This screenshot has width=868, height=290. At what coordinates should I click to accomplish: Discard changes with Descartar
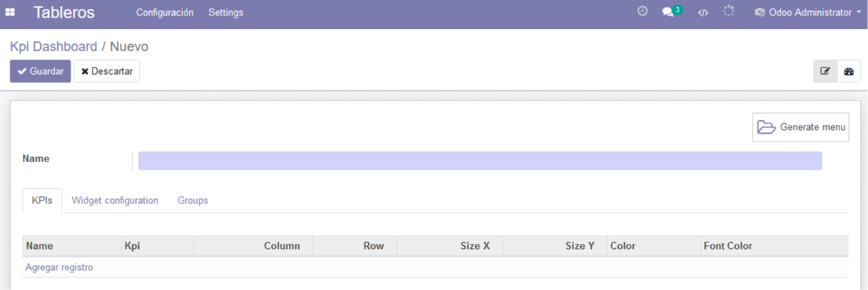pyautogui.click(x=107, y=71)
